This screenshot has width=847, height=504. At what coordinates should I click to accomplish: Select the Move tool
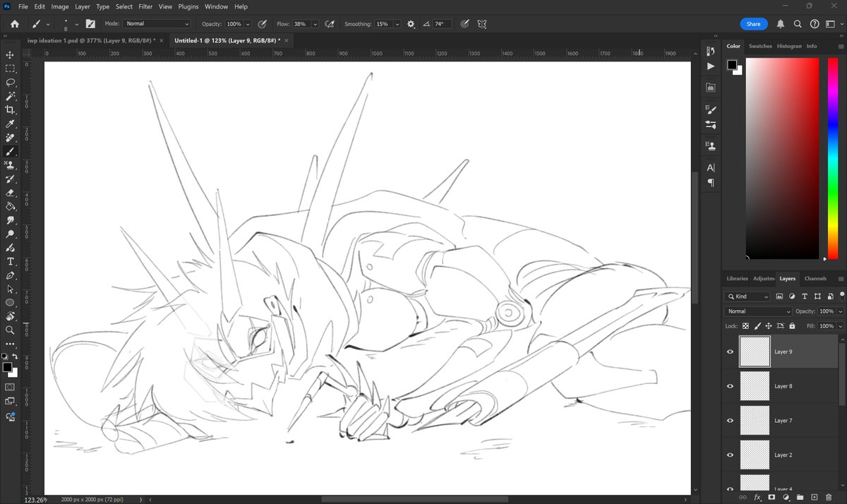tap(10, 54)
